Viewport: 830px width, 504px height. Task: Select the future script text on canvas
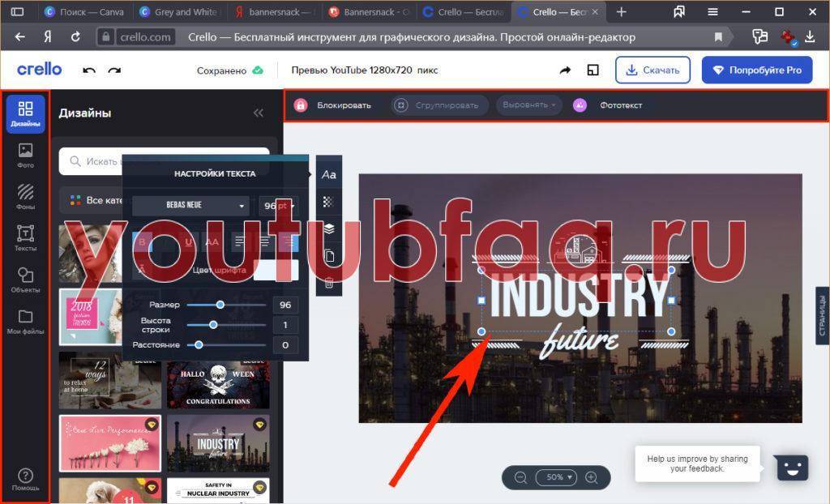coord(579,341)
